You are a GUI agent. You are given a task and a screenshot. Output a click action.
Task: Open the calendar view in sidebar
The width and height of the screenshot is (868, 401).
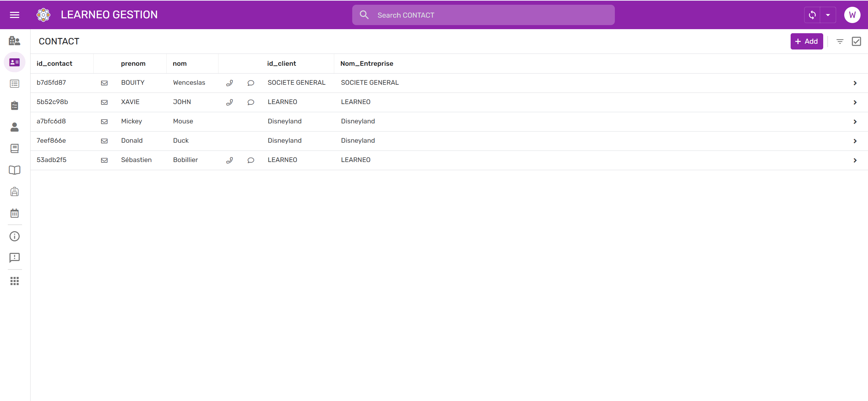pyautogui.click(x=14, y=213)
